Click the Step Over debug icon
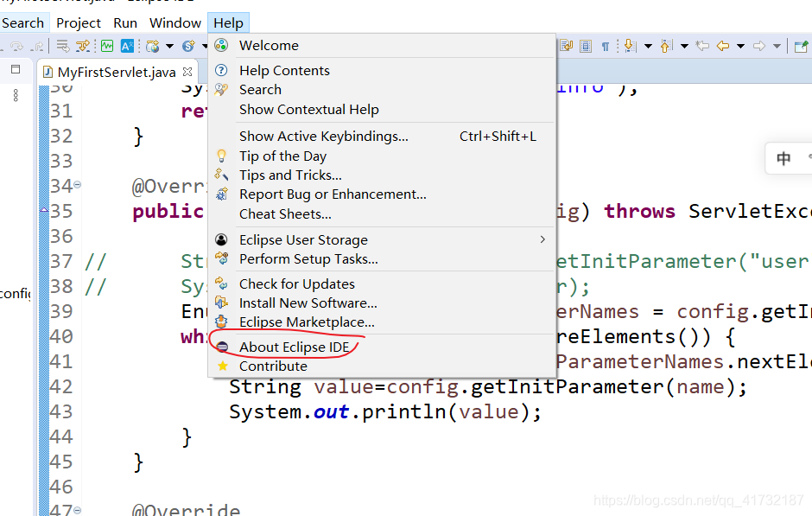Screen dimensions: 812x516 pyautogui.click(x=17, y=47)
